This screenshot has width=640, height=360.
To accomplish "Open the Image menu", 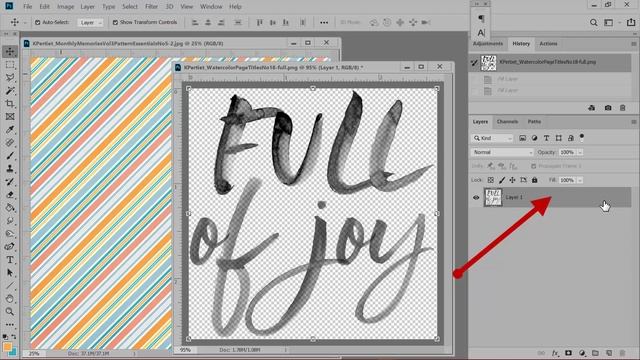I will 65,7.
